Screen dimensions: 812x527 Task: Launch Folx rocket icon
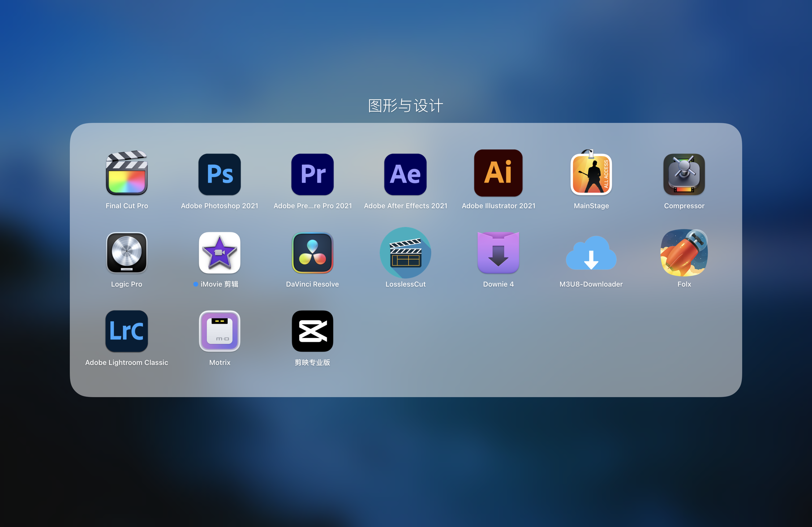point(684,252)
